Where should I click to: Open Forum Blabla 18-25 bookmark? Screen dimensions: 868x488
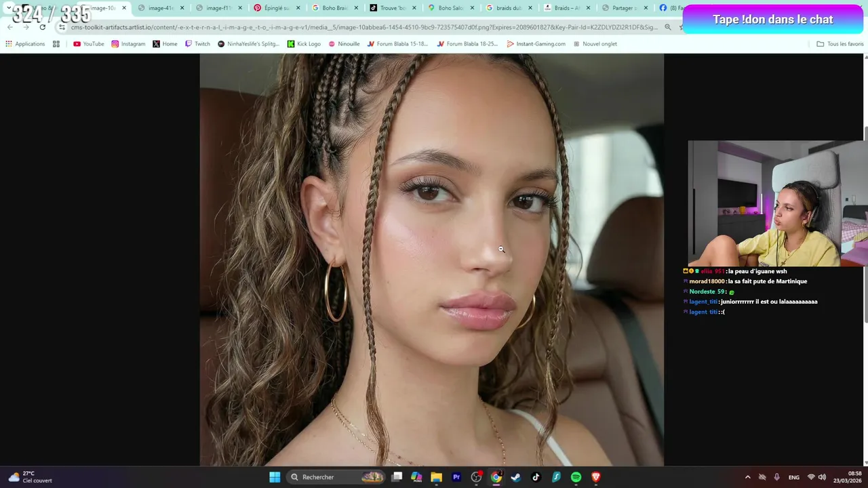(467, 44)
